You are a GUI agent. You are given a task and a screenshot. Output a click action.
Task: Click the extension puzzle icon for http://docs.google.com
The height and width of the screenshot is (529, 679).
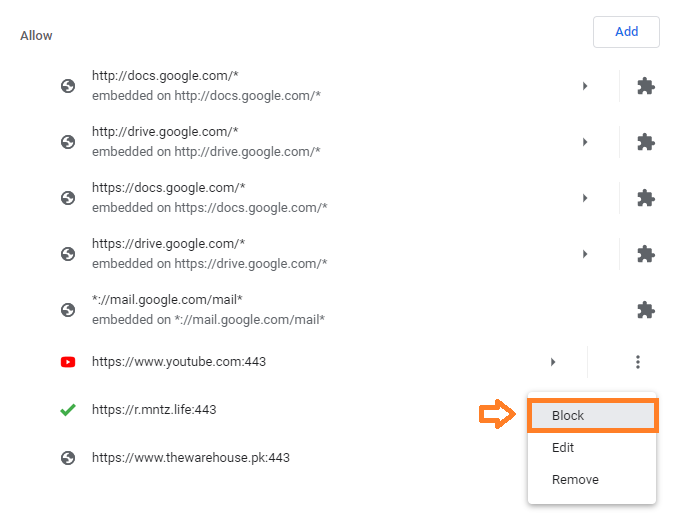pos(646,86)
